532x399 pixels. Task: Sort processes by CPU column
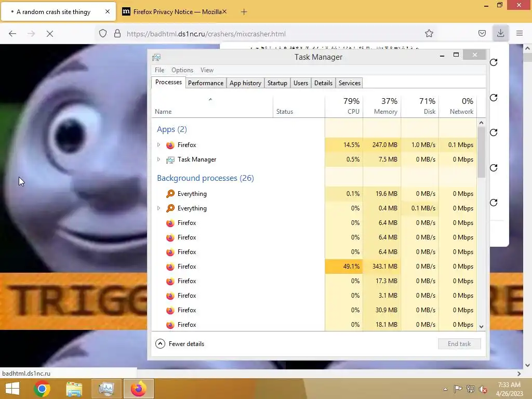[344, 107]
